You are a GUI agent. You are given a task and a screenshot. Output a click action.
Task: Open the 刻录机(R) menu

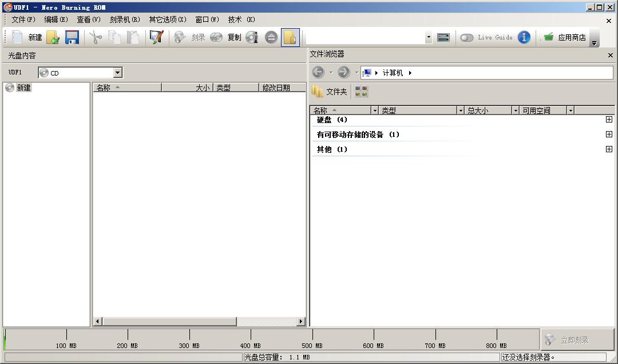pyautogui.click(x=125, y=19)
